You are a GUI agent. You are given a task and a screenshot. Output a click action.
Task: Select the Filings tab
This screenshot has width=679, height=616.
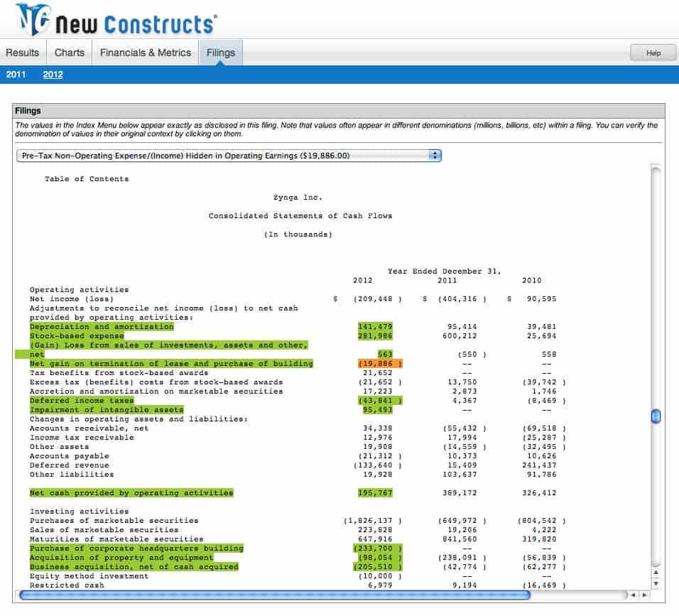221,53
